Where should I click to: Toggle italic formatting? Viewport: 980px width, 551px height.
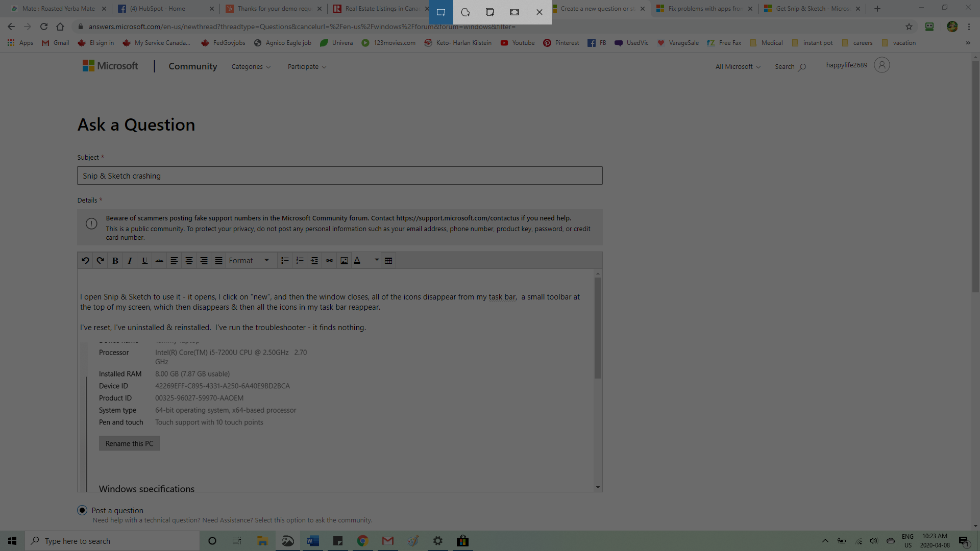130,260
